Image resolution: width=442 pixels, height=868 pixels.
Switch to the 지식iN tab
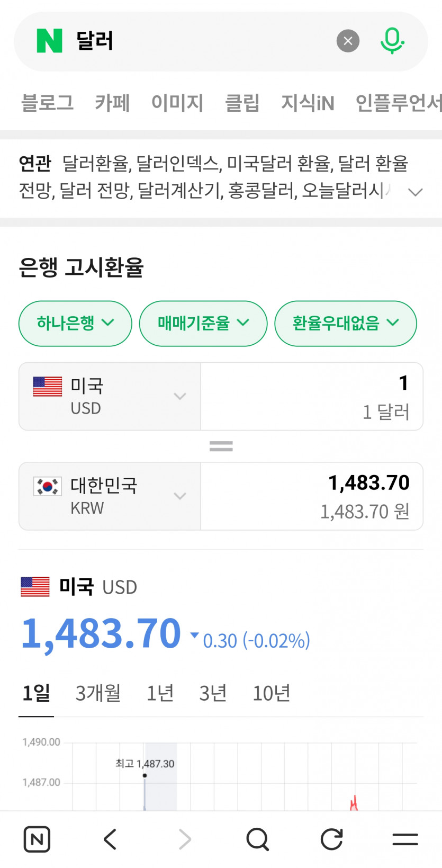click(x=308, y=103)
